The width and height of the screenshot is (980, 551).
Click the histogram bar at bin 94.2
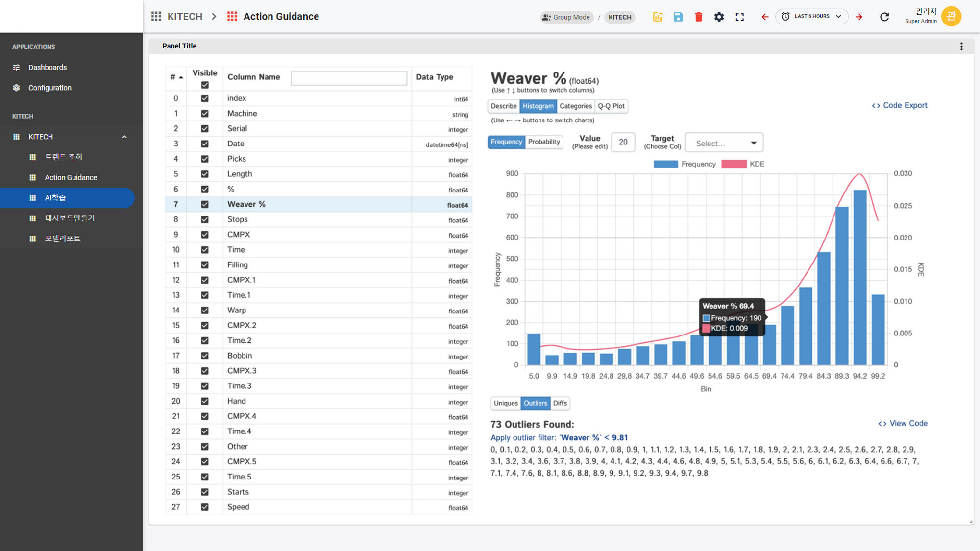(860, 278)
